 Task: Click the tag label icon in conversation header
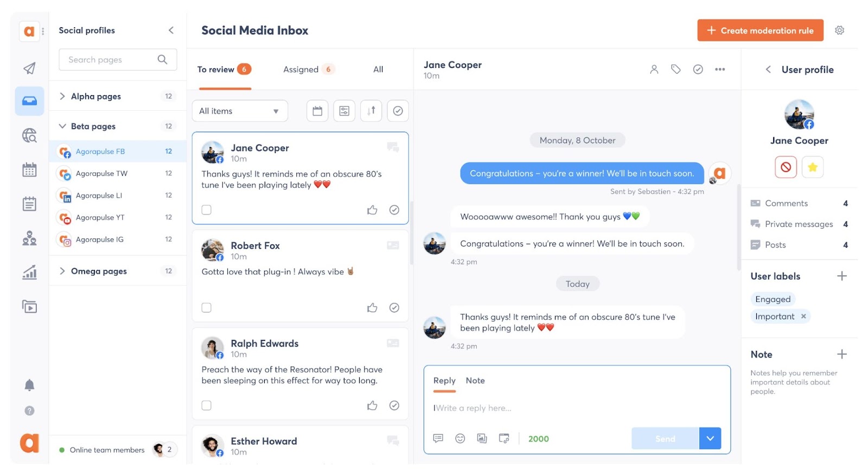(x=675, y=69)
